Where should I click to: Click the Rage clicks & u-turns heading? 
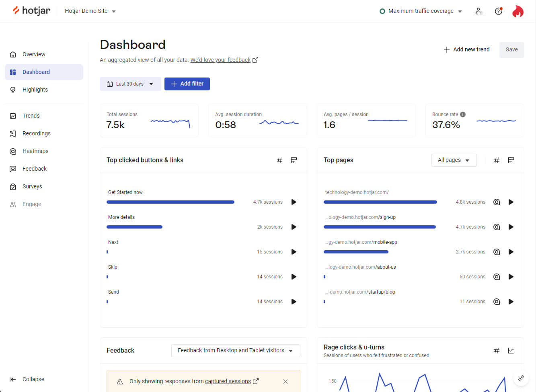(x=354, y=347)
